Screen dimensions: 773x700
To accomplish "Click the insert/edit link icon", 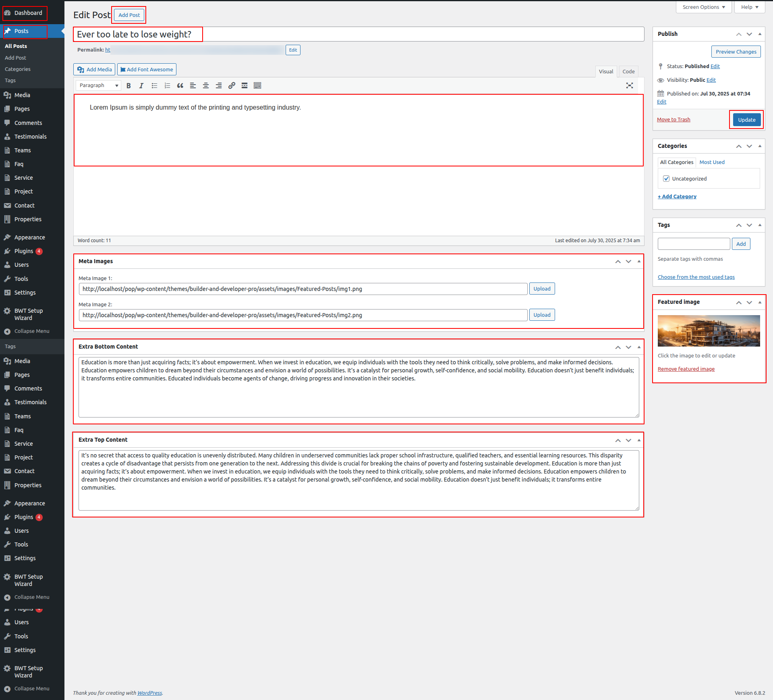I will [232, 85].
